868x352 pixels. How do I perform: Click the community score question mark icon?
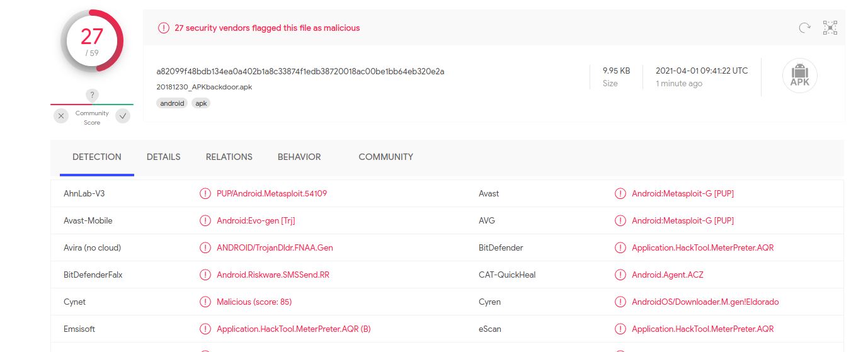92,95
